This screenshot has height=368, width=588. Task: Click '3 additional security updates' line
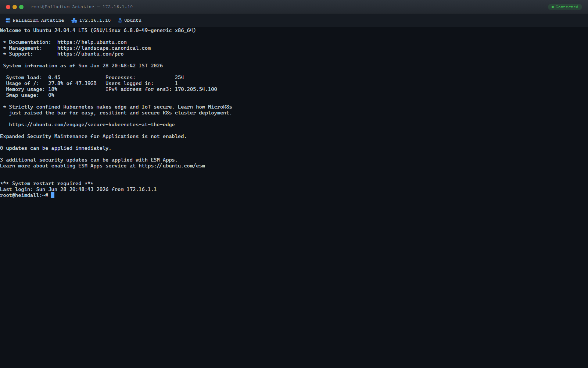[89, 160]
